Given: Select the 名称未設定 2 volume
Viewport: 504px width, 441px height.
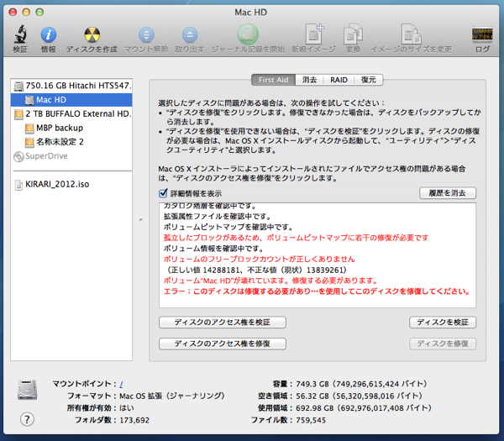Looking at the screenshot, I should [71, 142].
